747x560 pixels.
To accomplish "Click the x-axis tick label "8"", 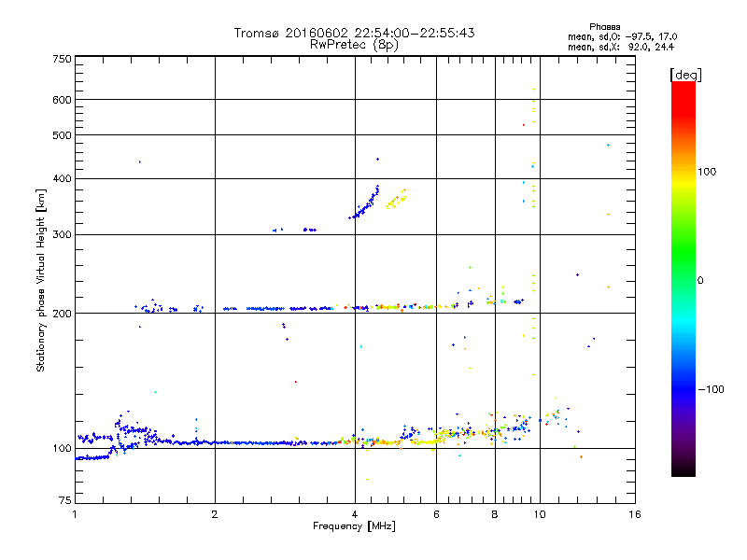I will pyautogui.click(x=495, y=514).
